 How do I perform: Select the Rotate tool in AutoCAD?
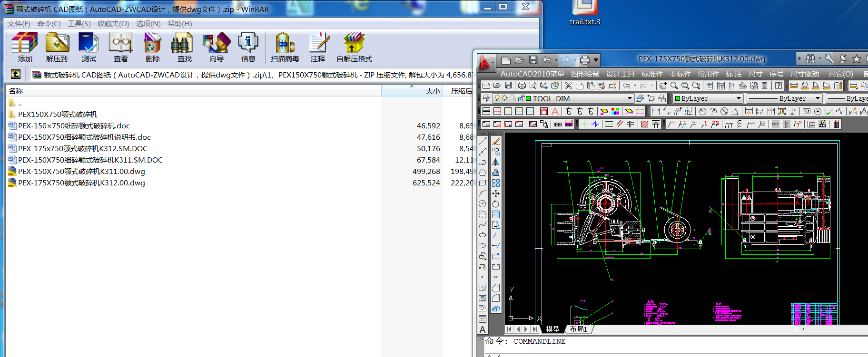tap(496, 204)
